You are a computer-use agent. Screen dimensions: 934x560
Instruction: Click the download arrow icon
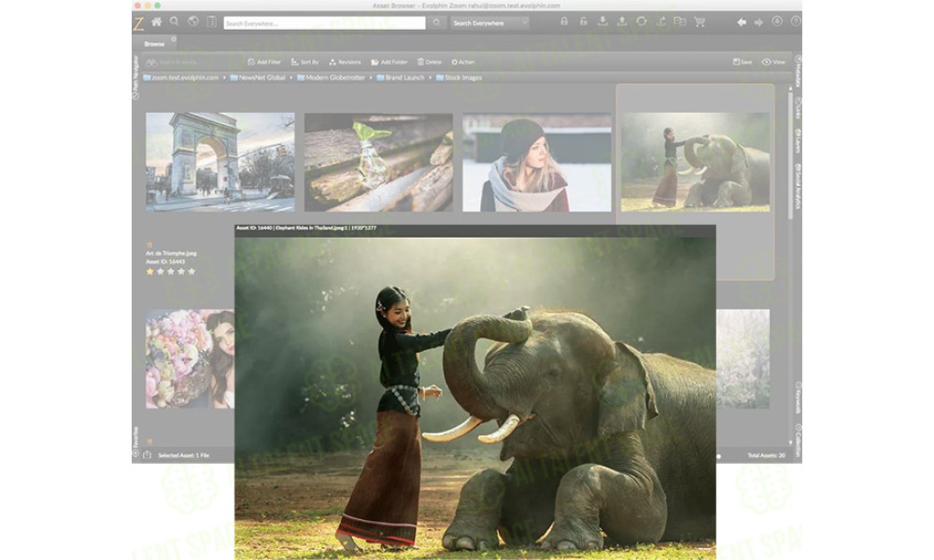click(602, 21)
